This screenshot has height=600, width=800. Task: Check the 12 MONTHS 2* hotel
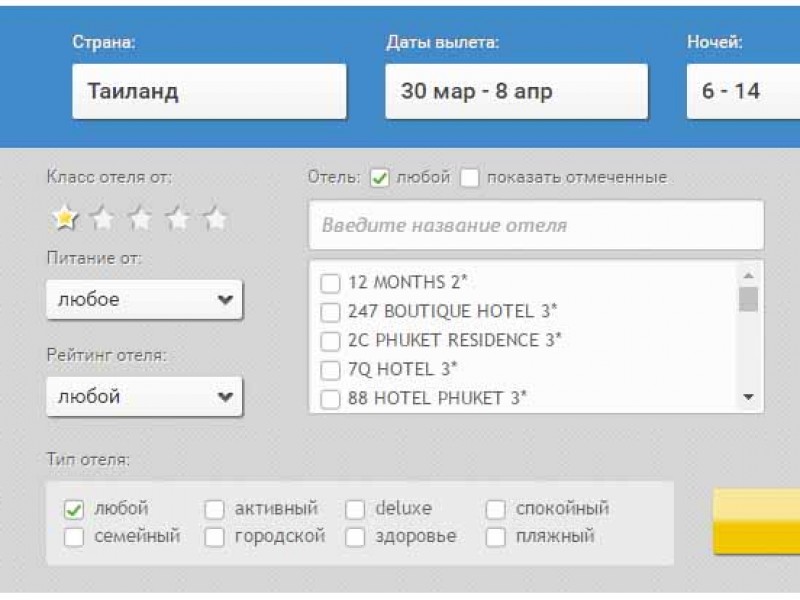330,283
